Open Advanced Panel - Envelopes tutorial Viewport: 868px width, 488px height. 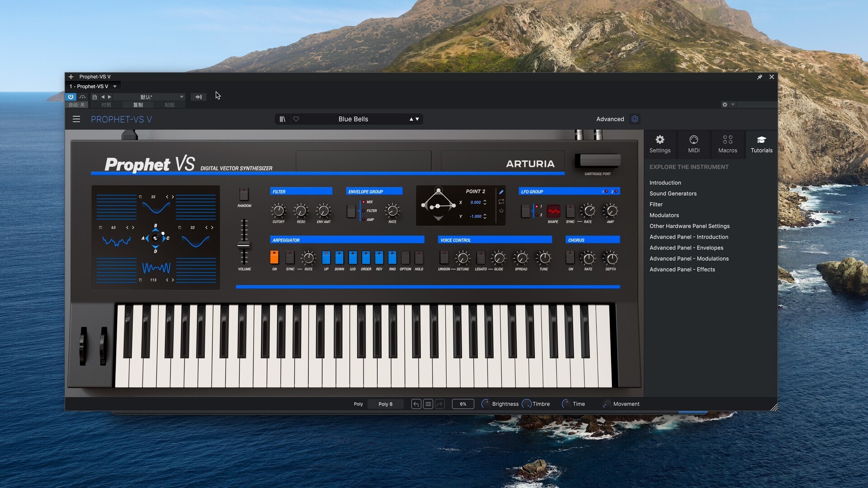[x=686, y=248]
